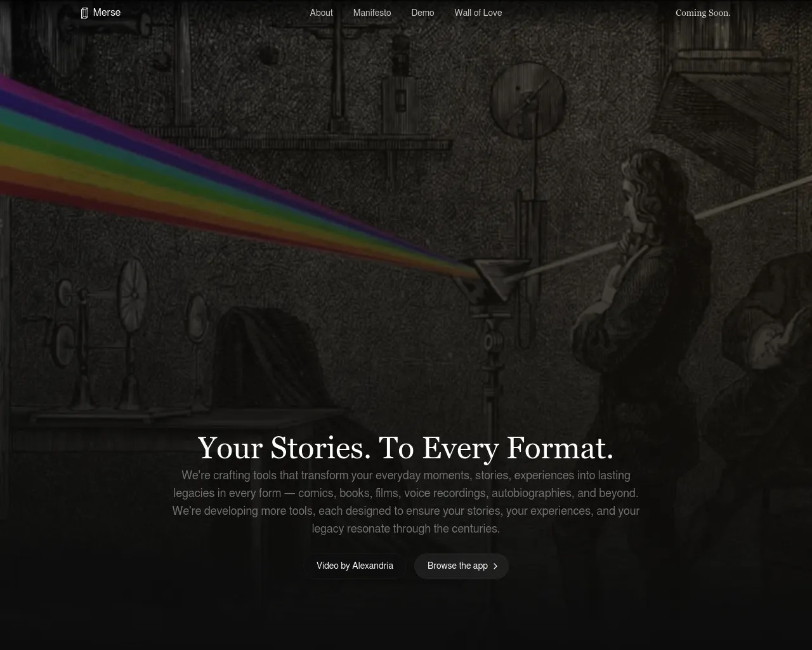Screen dimensions: 812x650
Task: Click the Video by Alexandria button
Action: (355, 566)
